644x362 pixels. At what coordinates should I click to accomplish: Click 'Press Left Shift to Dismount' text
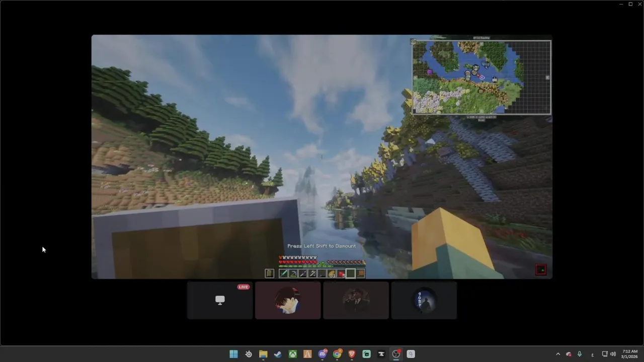pyautogui.click(x=321, y=246)
